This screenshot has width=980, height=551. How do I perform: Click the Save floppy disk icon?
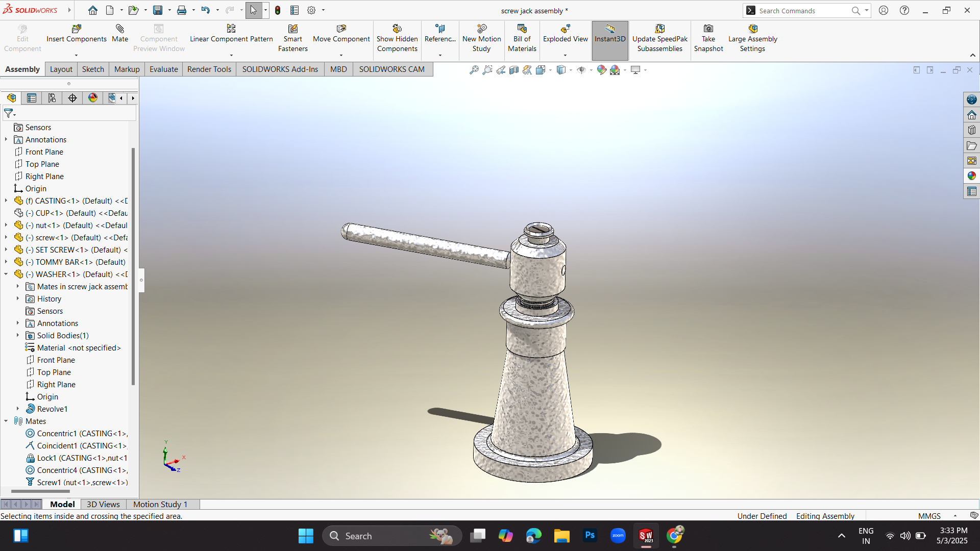tap(158, 10)
